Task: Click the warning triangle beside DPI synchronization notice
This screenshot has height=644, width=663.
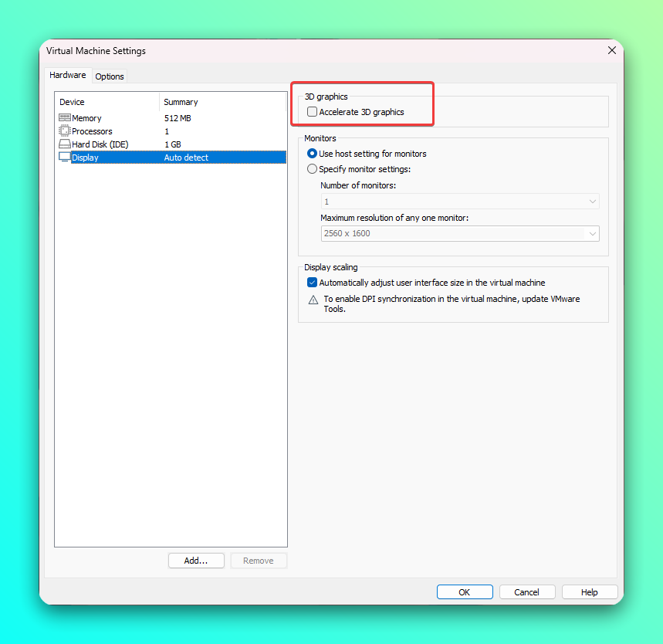Action: pyautogui.click(x=313, y=299)
